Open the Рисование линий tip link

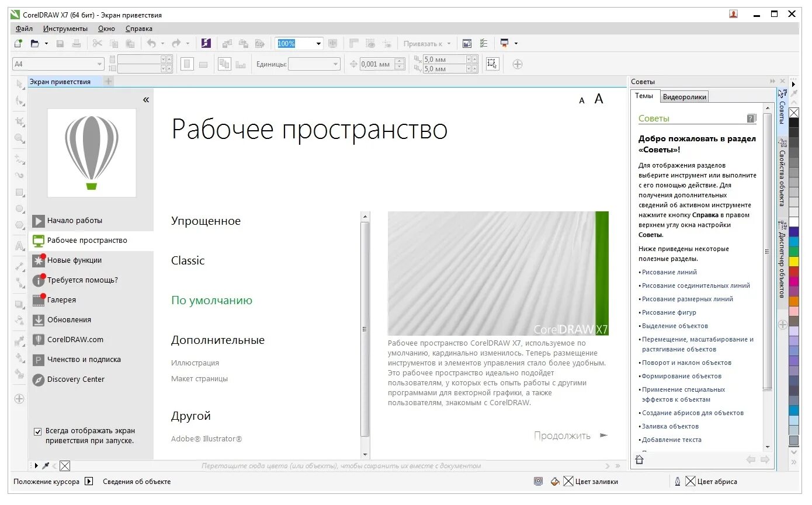click(x=669, y=272)
